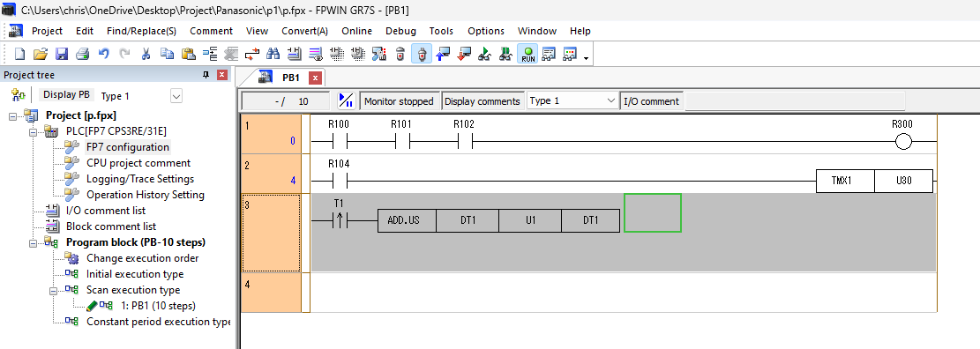The image size is (980, 349).
Task: Collapse the Scan execution type node
Action: click(x=54, y=290)
